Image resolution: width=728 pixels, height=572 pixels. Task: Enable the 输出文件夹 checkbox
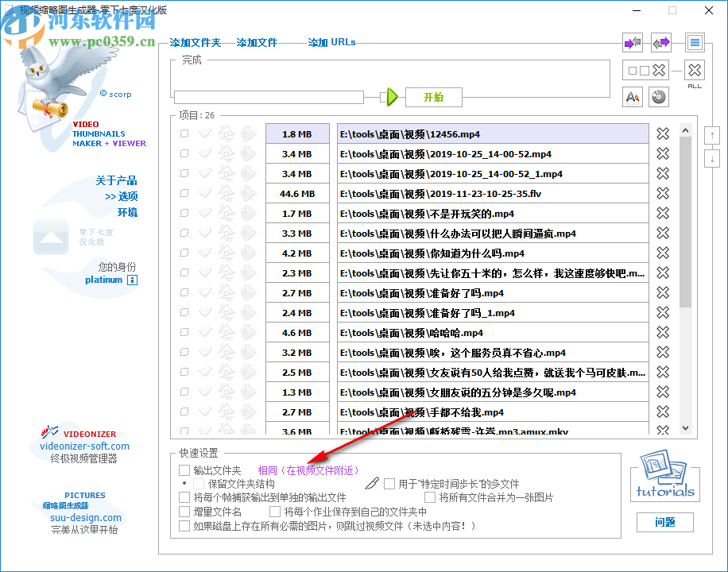coord(184,470)
